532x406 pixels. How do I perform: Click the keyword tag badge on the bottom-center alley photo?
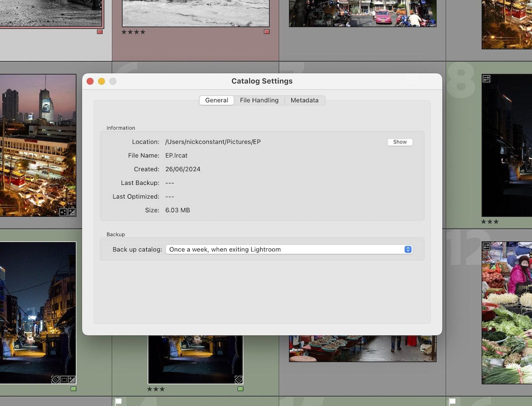(238, 379)
